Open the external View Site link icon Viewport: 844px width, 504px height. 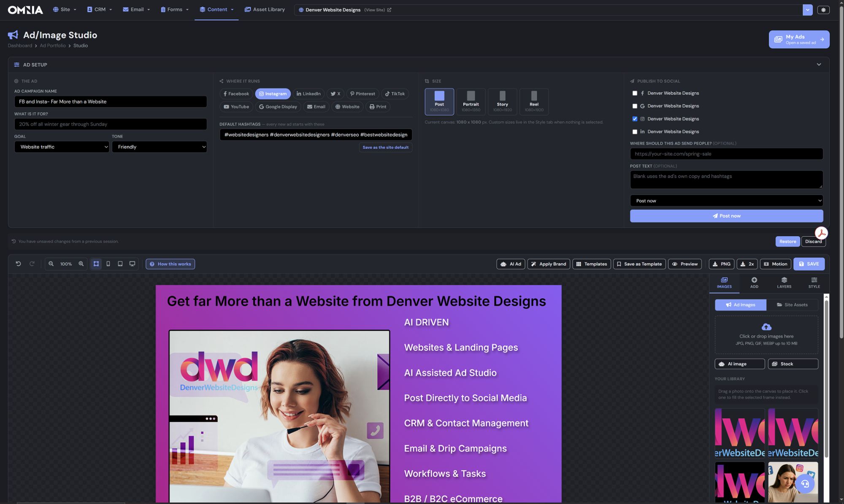pyautogui.click(x=389, y=10)
